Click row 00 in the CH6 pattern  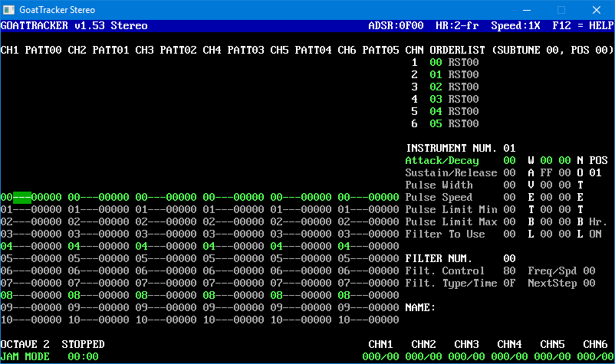click(x=368, y=198)
